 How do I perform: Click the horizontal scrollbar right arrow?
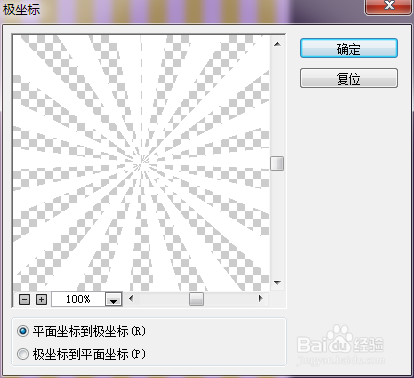261,299
